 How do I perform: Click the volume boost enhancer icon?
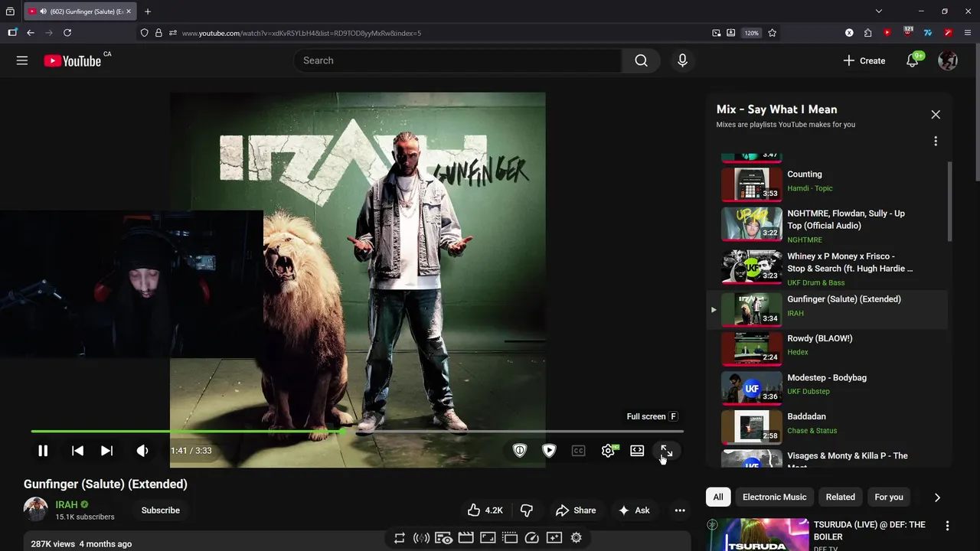(421, 538)
